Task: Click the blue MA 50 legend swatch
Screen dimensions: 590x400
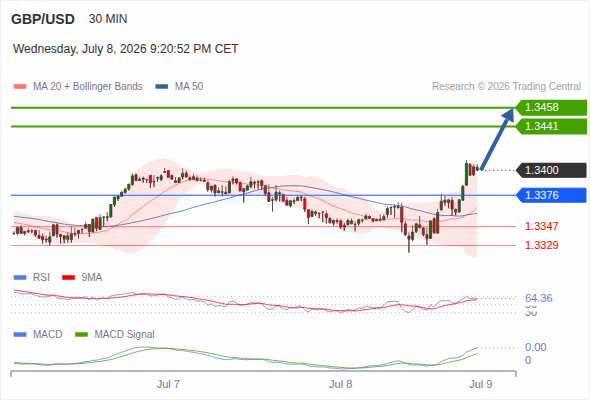Action: tap(162, 87)
